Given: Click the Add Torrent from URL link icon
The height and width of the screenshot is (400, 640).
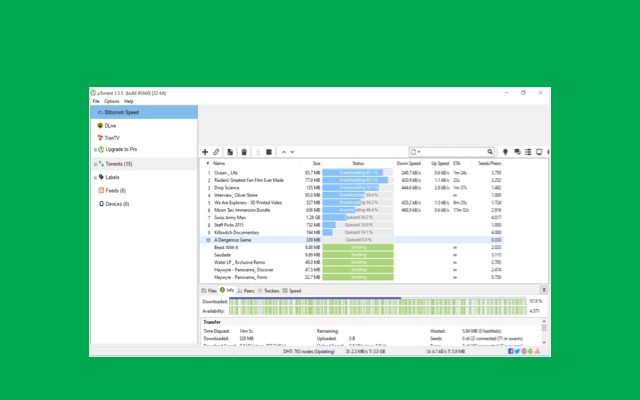Looking at the screenshot, I should 216,152.
